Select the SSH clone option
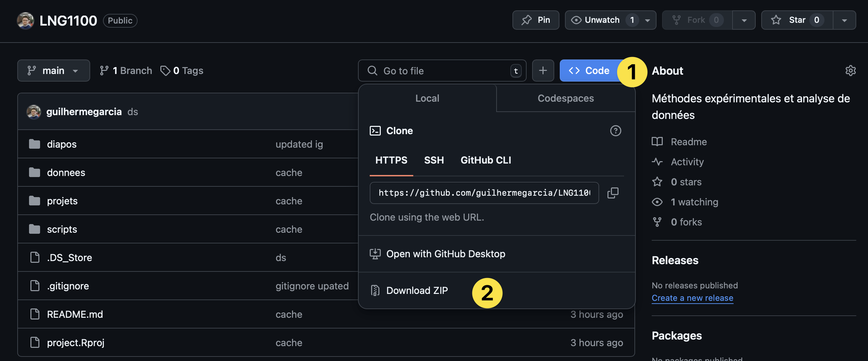Screen dimensions: 868x361 434,160
